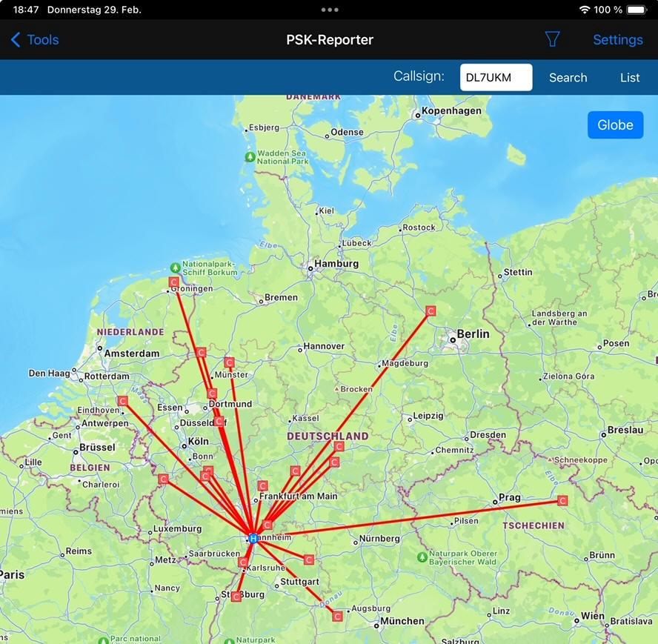Viewport: 658px width, 644px height.
Task: Tap the Bremen city label
Action: pos(281,297)
